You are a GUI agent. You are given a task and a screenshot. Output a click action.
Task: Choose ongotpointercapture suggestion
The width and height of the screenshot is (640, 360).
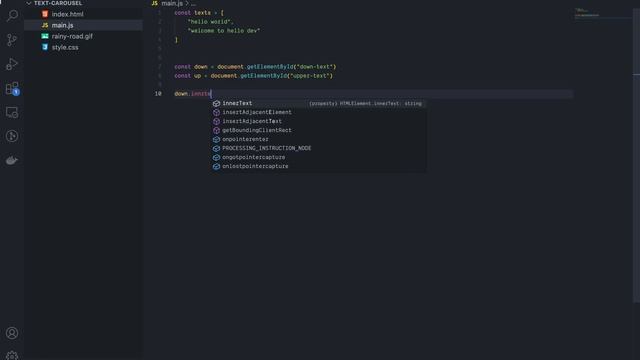coord(319,158)
